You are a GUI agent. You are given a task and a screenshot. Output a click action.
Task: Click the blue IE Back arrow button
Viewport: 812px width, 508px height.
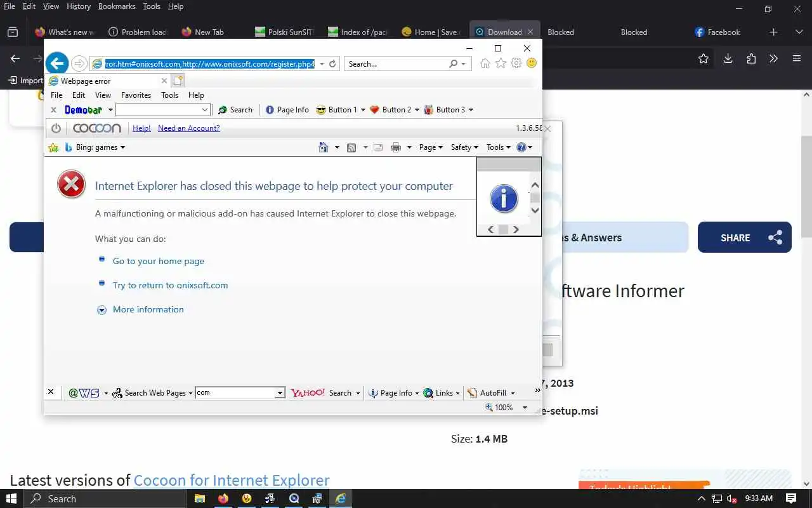point(57,63)
